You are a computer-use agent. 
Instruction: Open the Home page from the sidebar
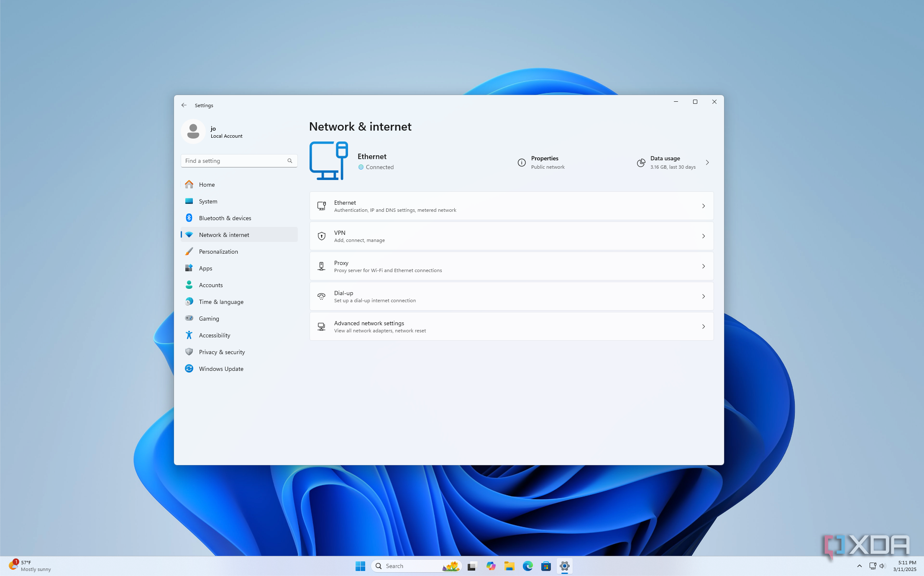[x=239, y=185]
